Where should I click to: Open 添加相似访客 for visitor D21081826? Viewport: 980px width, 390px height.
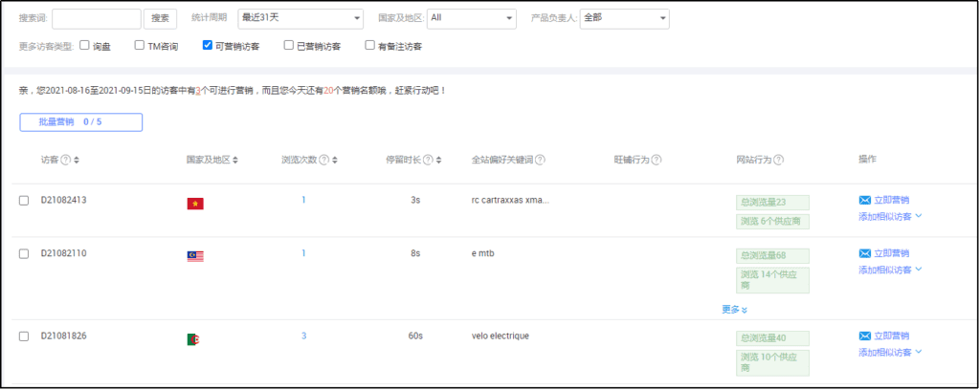coord(890,352)
